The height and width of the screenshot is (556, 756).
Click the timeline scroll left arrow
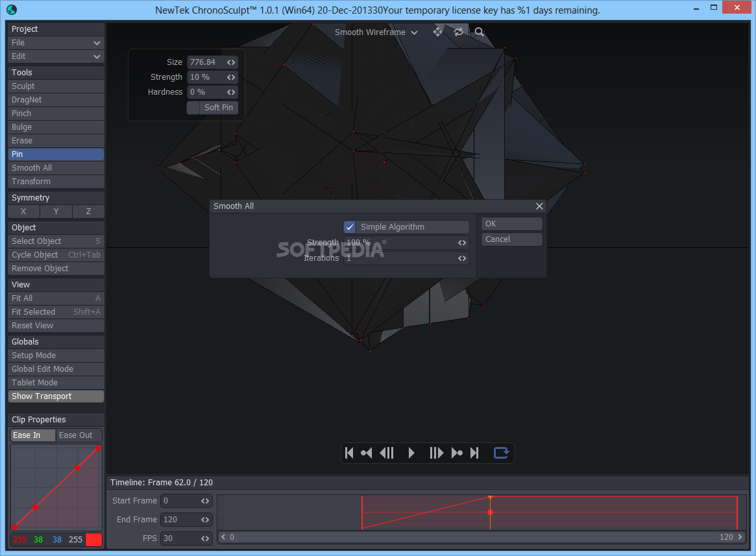point(223,537)
